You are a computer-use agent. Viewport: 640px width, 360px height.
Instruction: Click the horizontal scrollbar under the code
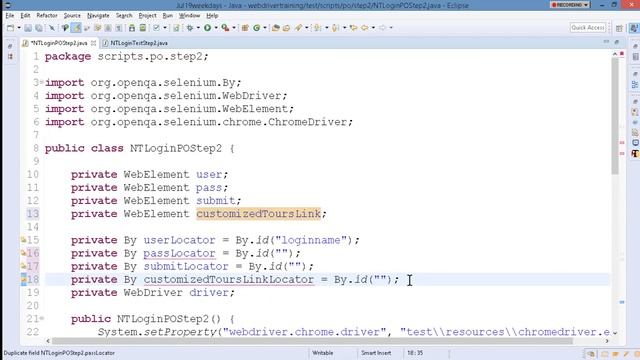pyautogui.click(x=312, y=341)
